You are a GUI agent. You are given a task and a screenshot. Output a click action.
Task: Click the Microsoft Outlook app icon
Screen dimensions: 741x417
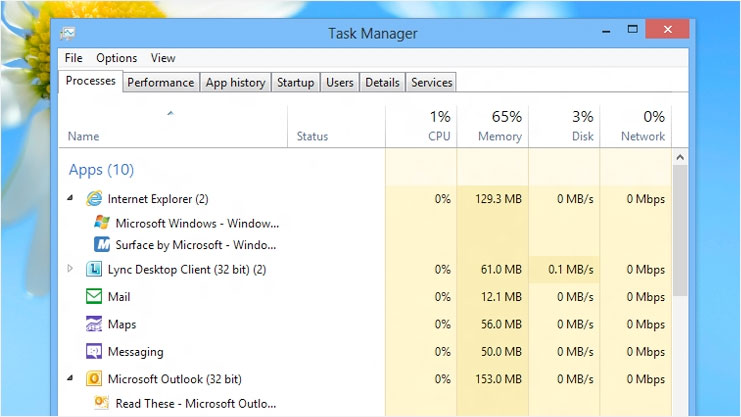(94, 379)
